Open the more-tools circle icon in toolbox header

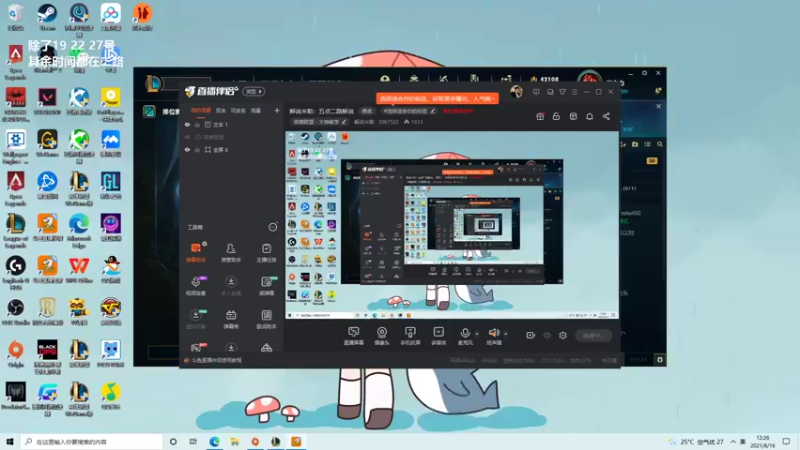(272, 227)
